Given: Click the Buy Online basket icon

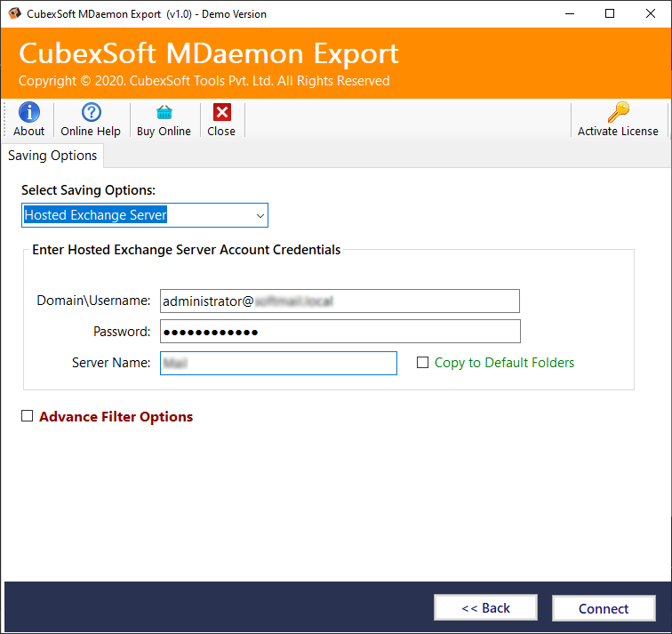Looking at the screenshot, I should click(x=164, y=112).
